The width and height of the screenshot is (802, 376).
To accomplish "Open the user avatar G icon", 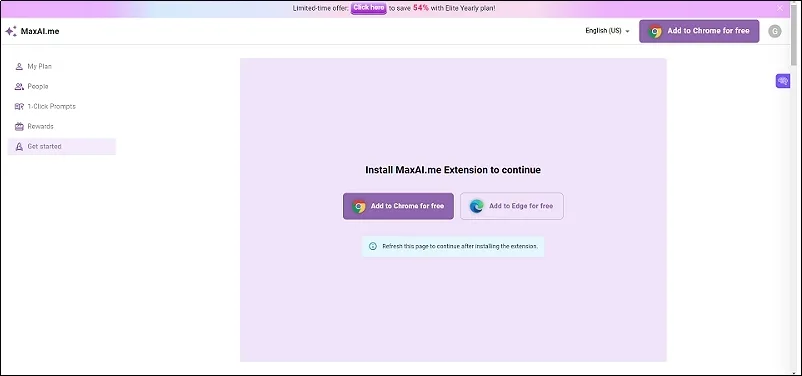I will (774, 31).
